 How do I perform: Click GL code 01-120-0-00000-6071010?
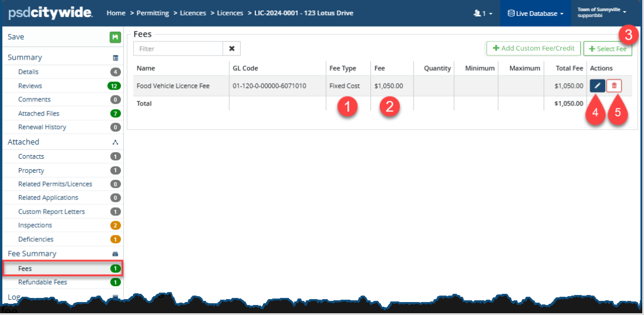[x=270, y=86]
